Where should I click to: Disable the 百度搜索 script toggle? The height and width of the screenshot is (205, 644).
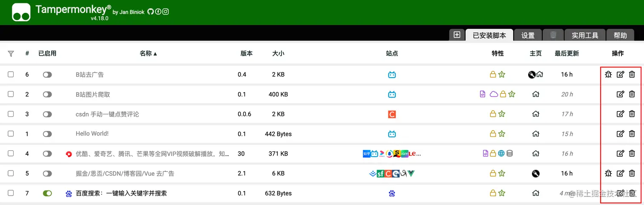pos(47,193)
